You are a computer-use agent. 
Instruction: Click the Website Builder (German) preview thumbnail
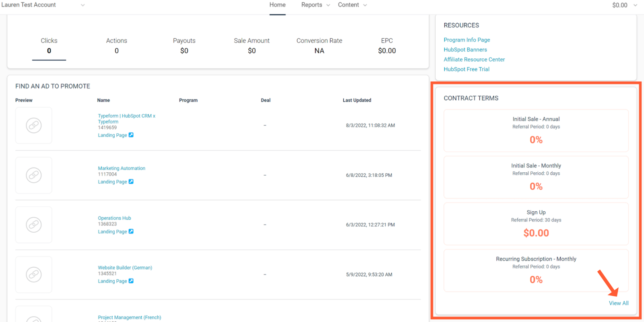tap(34, 275)
